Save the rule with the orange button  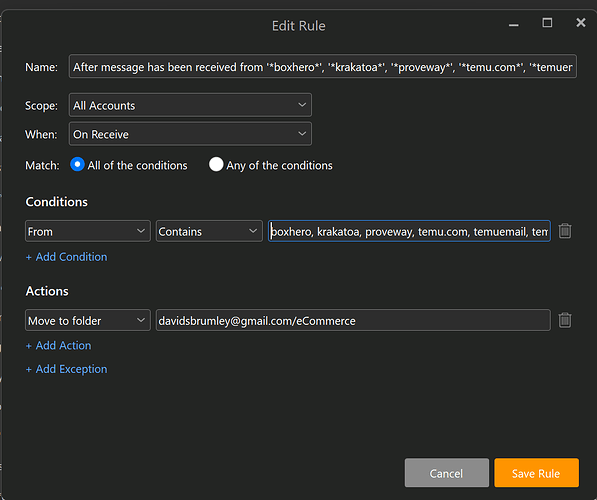pyautogui.click(x=536, y=473)
